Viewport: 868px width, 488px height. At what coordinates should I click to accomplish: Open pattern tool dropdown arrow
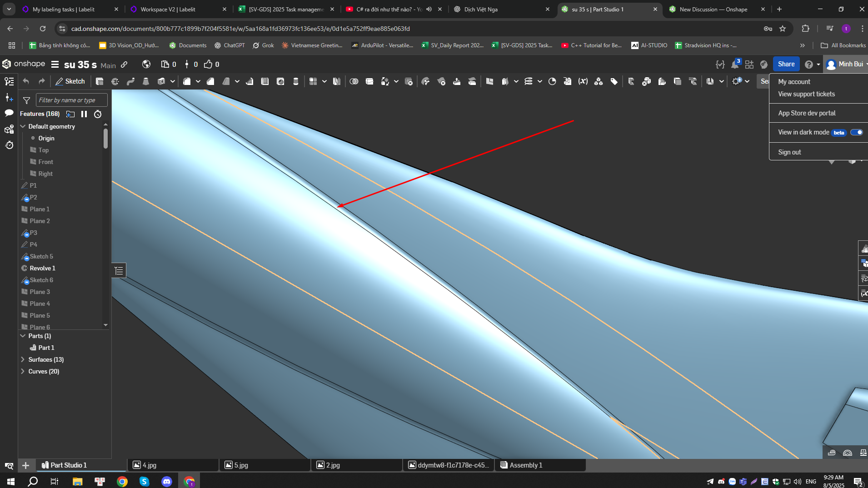click(324, 81)
